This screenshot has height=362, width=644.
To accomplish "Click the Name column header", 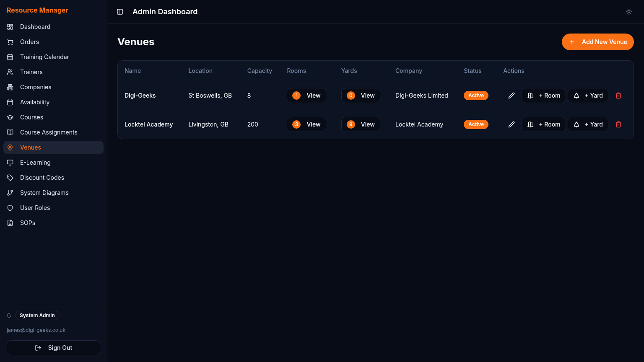I will [x=132, y=71].
